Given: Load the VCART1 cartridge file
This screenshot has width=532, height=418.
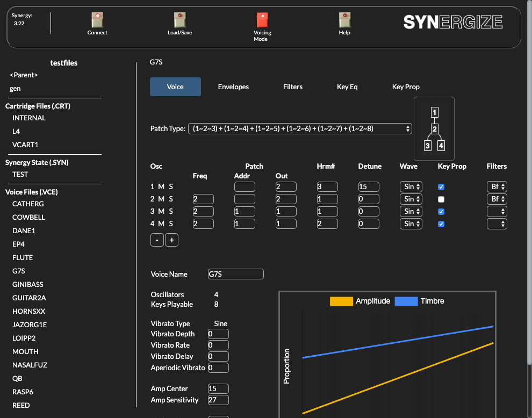Looking at the screenshot, I should click(x=25, y=145).
